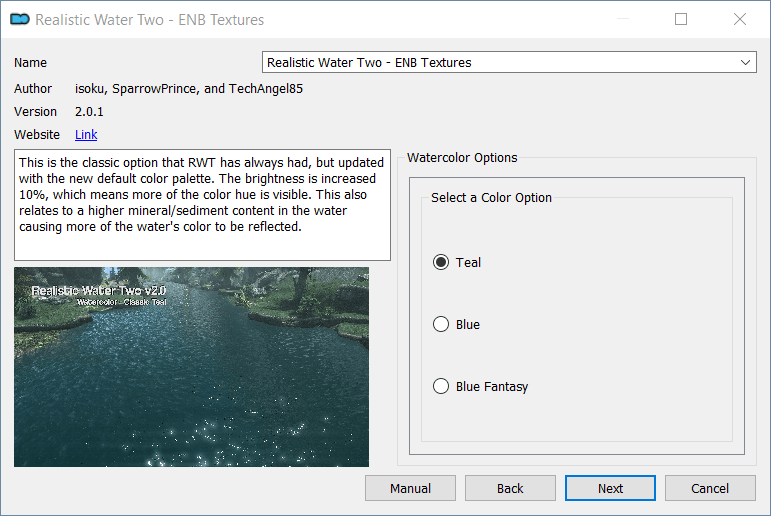The image size is (771, 516).
Task: Proceed with the Next button
Action: [610, 488]
